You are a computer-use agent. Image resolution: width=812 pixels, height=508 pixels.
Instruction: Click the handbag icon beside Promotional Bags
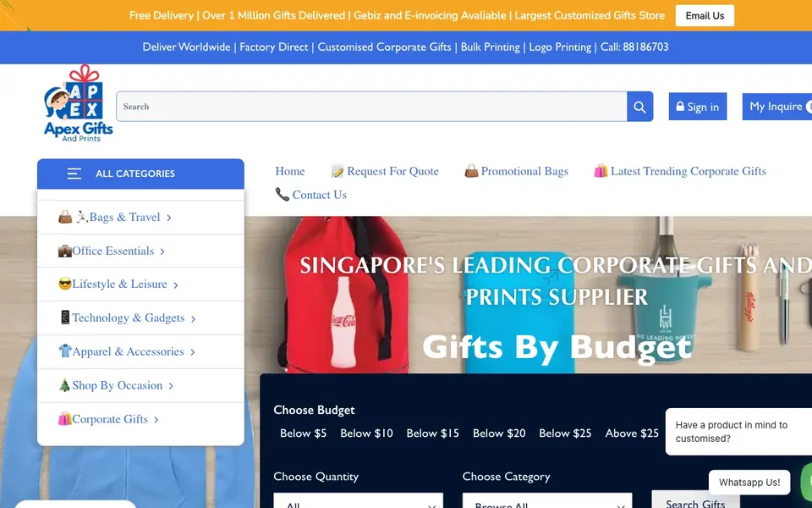tap(471, 171)
